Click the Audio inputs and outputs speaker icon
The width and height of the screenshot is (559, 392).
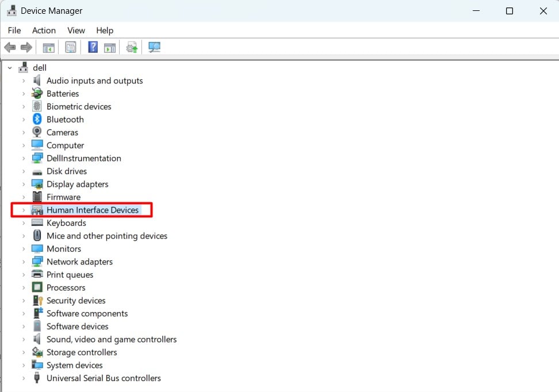(x=37, y=80)
